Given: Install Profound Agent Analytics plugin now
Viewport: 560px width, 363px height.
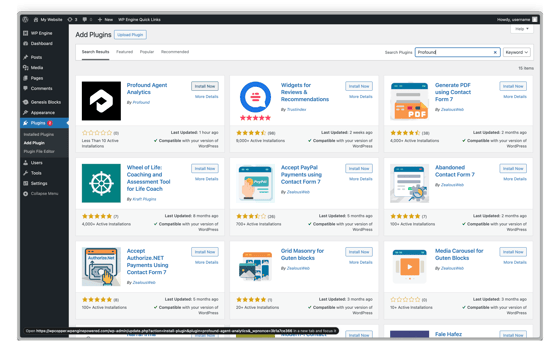Looking at the screenshot, I should [205, 86].
